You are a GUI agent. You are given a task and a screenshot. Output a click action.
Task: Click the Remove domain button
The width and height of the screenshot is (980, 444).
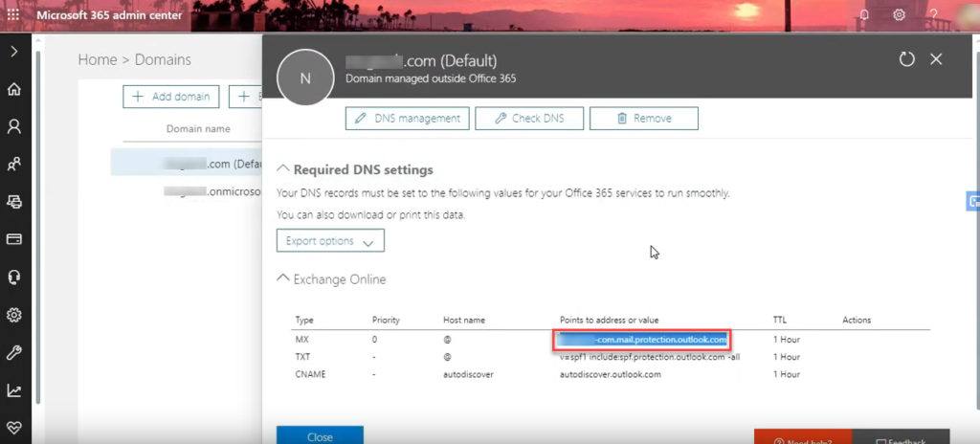pos(644,119)
